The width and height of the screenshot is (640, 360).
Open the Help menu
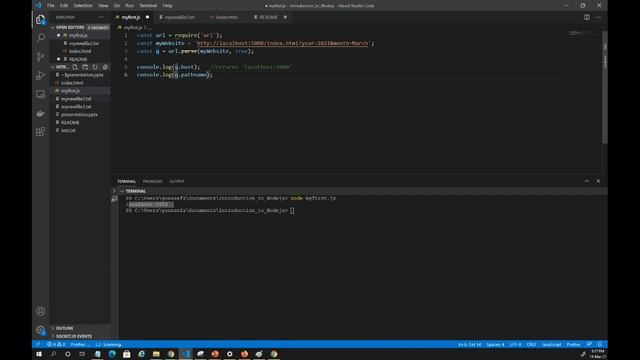coord(167,6)
